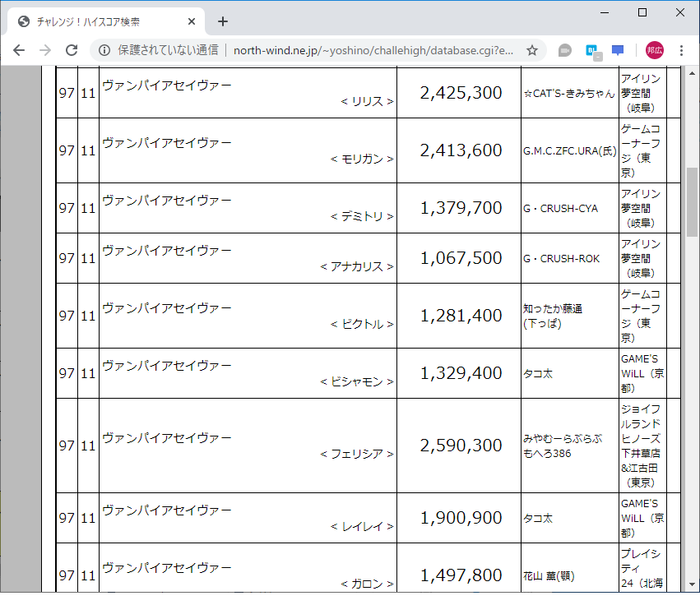The width and height of the screenshot is (700, 605).
Task: Click the score 1,379,700
Action: pos(461,208)
